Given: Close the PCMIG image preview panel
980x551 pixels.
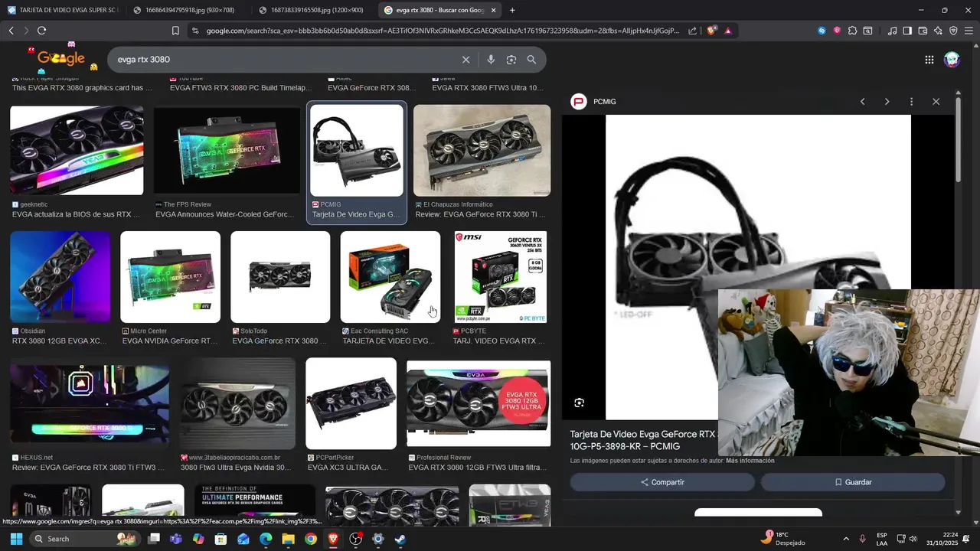Looking at the screenshot, I should 936,102.
